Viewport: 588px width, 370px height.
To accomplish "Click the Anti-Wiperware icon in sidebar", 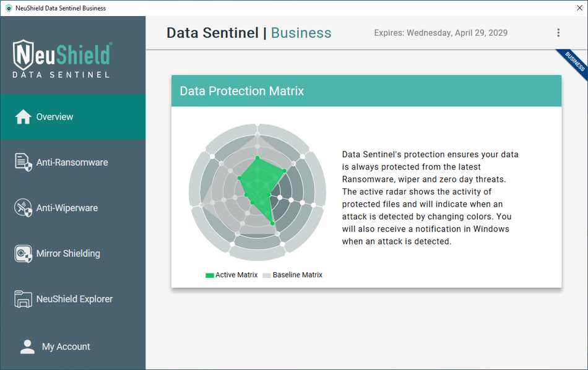I will pyautogui.click(x=22, y=207).
